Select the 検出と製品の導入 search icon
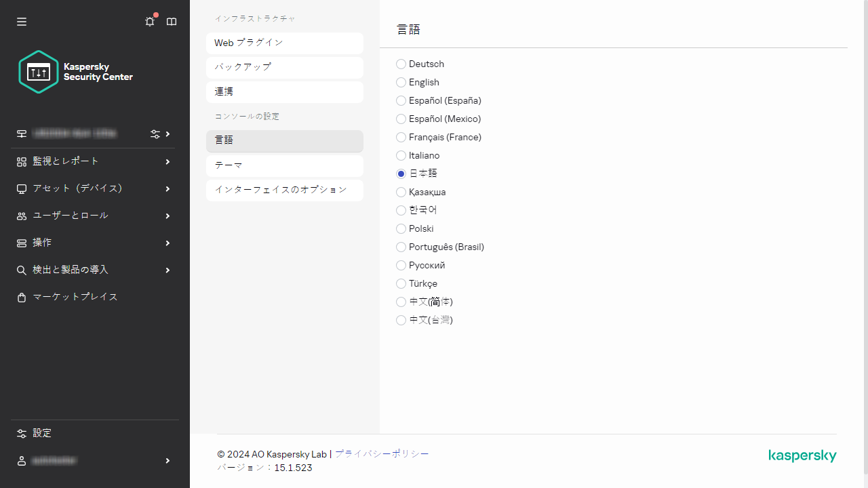This screenshot has height=488, width=868. coord(21,270)
